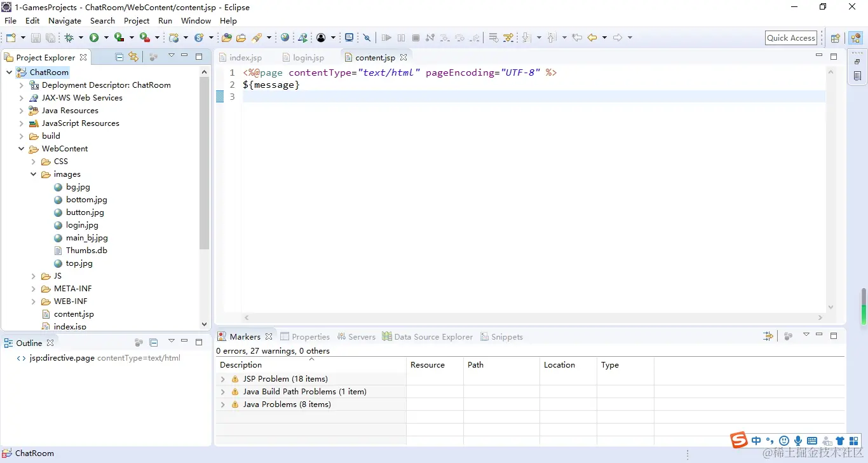
Task: Open Markers panel View Menu triangle
Action: point(806,335)
